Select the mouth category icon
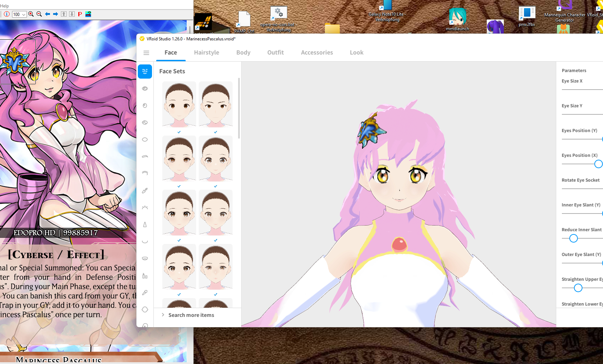The width and height of the screenshot is (603, 364). coord(145,241)
